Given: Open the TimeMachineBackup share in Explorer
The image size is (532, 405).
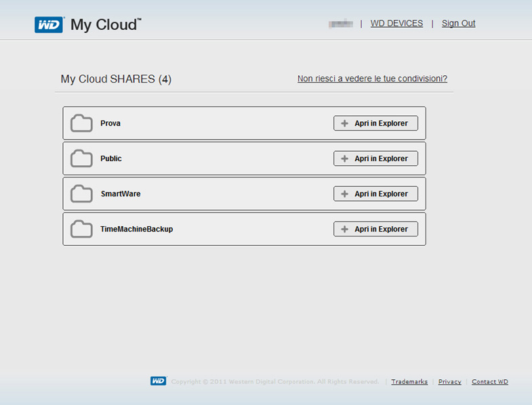Looking at the screenshot, I should tap(375, 229).
